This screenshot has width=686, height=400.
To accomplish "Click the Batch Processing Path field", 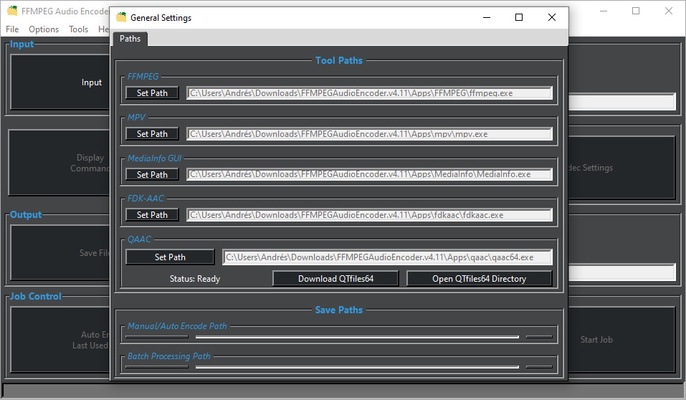I will 357,367.
